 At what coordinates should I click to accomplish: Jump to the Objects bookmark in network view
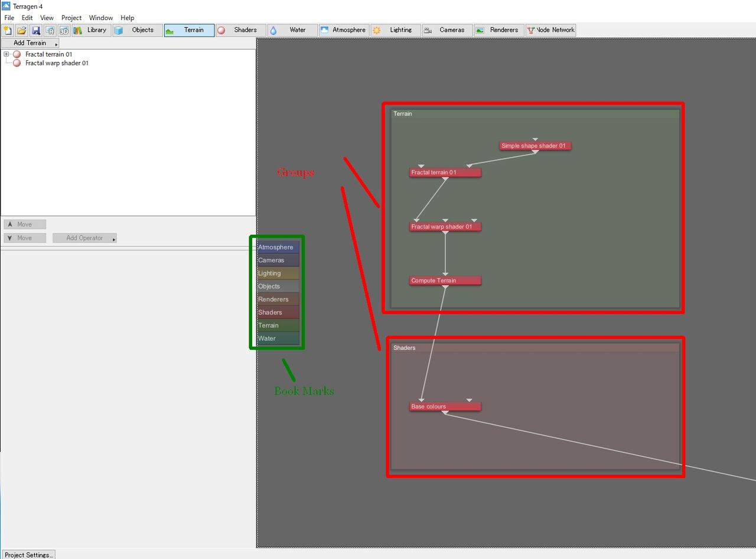point(278,286)
